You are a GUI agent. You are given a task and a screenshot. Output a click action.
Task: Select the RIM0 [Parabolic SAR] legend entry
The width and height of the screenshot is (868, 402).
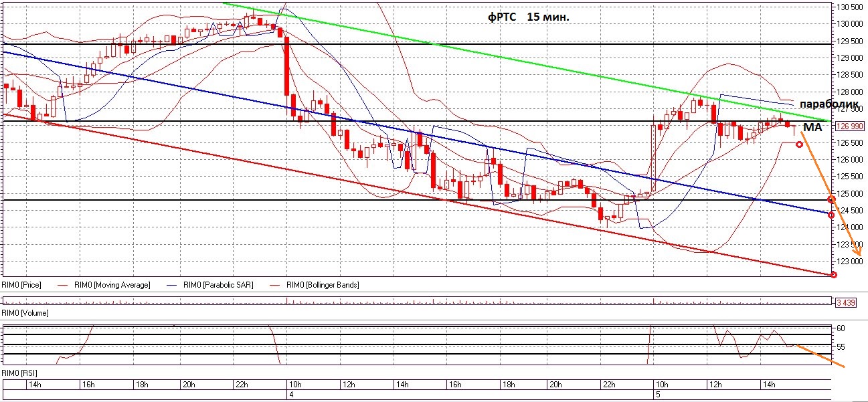pyautogui.click(x=218, y=285)
